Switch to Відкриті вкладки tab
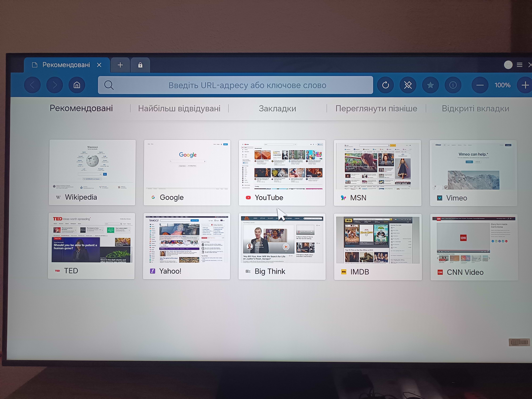The image size is (532, 399). click(x=475, y=109)
